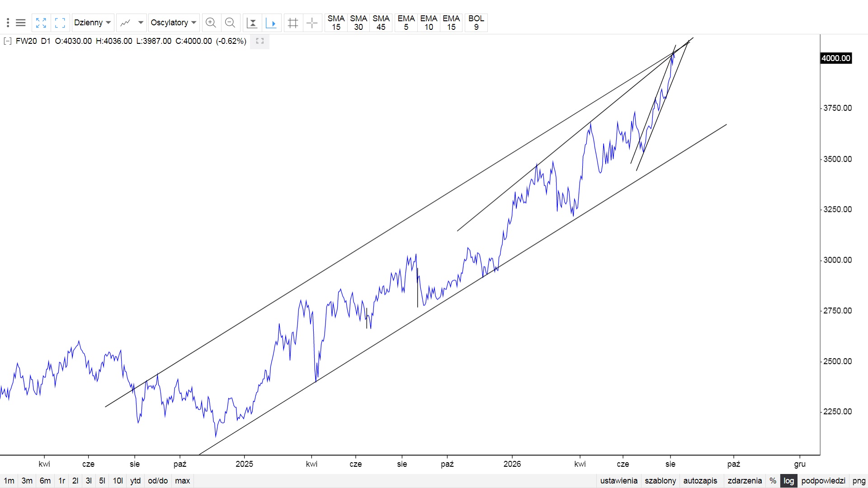The width and height of the screenshot is (868, 488).
Task: Toggle the EMA 5 indicator
Action: pyautogui.click(x=406, y=23)
